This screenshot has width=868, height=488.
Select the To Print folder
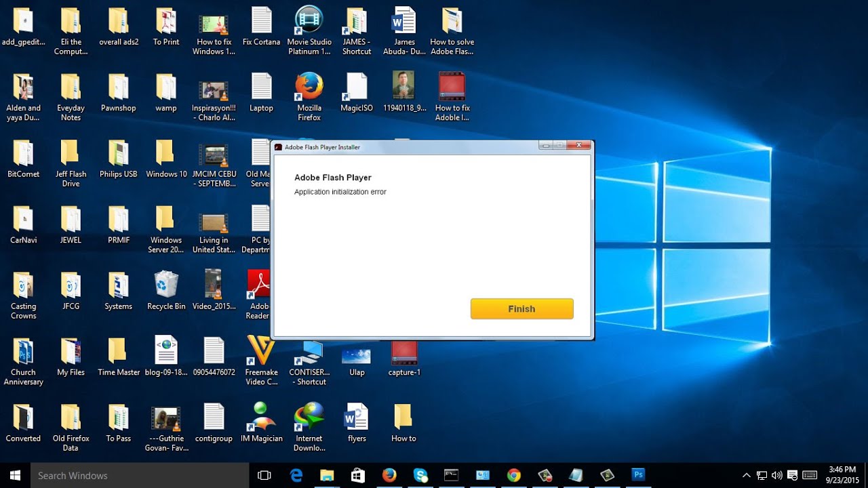click(x=166, y=26)
